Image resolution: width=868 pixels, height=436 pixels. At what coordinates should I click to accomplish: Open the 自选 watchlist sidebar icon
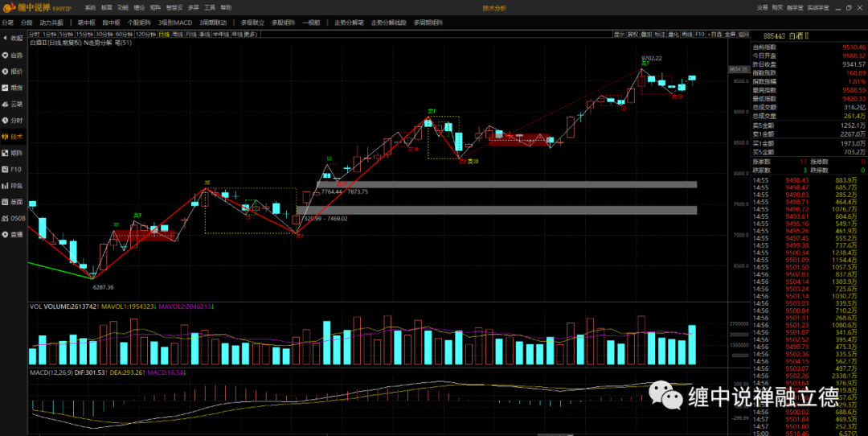click(13, 55)
